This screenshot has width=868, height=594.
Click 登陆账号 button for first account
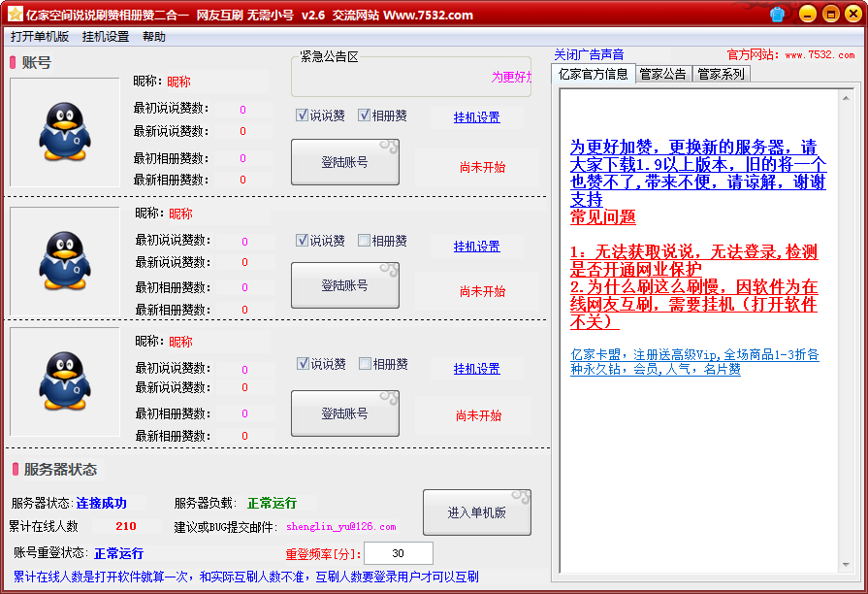pos(344,162)
